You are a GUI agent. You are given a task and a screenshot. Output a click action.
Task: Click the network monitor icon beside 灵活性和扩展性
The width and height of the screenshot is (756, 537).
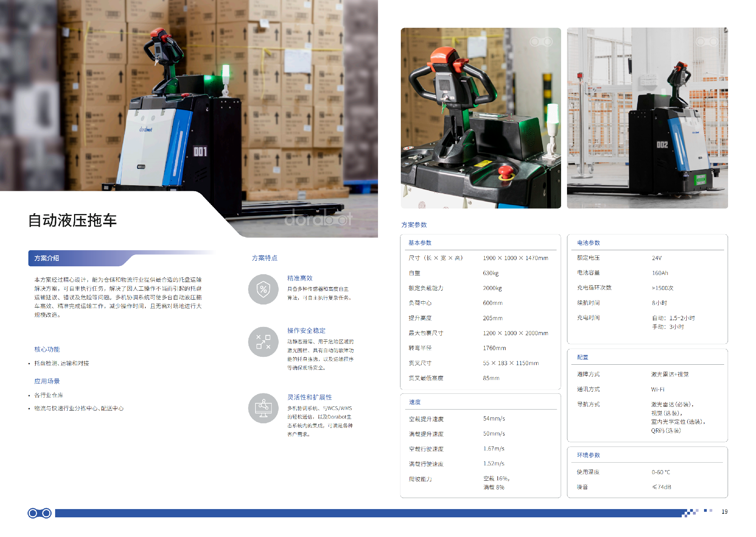click(263, 408)
